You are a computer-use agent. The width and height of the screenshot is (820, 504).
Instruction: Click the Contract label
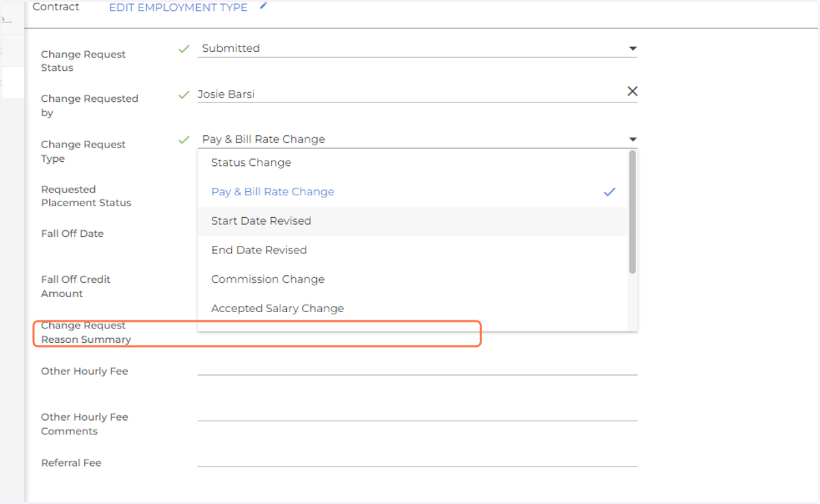point(56,7)
